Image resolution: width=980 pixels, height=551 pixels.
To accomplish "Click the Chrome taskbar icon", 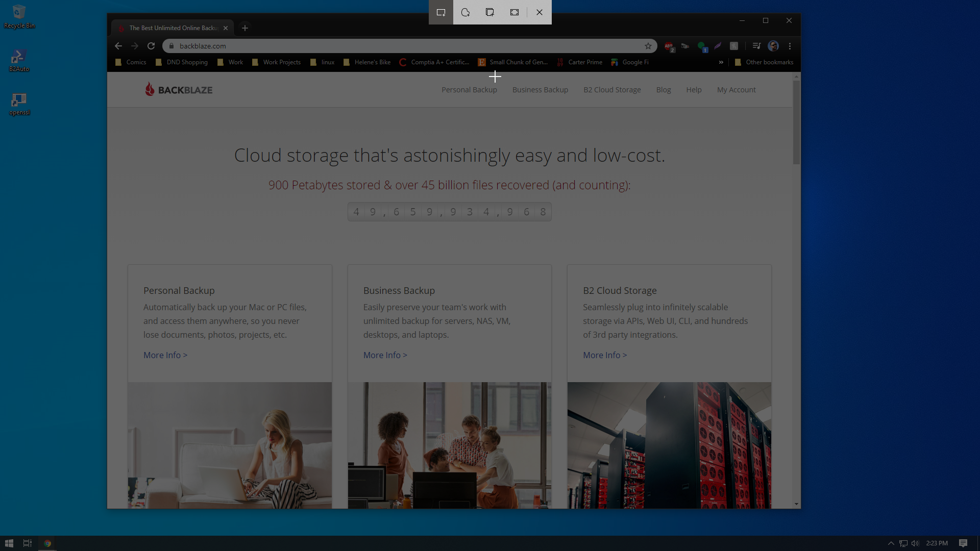I will [x=47, y=543].
